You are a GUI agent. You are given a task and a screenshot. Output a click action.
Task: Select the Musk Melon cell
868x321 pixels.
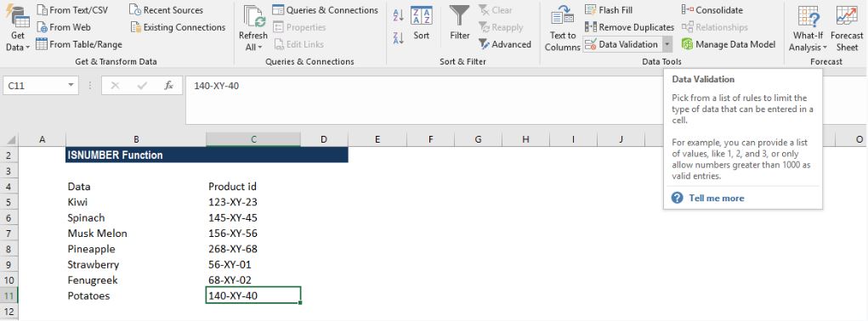pos(136,234)
